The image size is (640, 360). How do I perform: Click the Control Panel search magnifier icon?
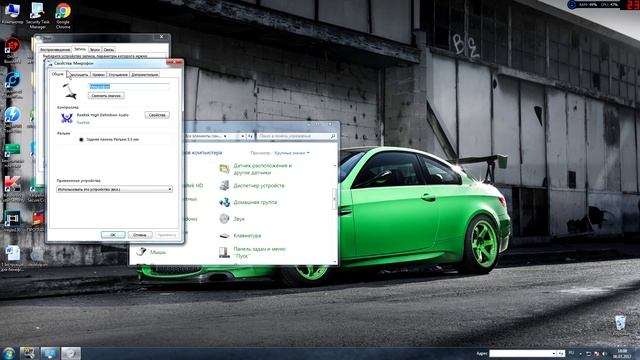(333, 136)
